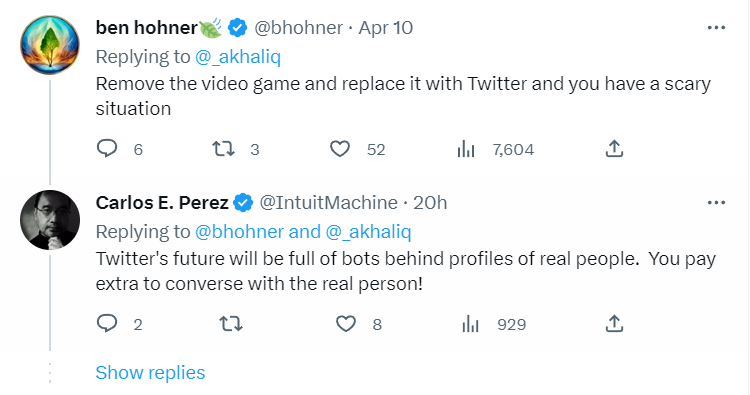
Task: Retweet Carlos E. Perez's tweet
Action: (x=231, y=324)
